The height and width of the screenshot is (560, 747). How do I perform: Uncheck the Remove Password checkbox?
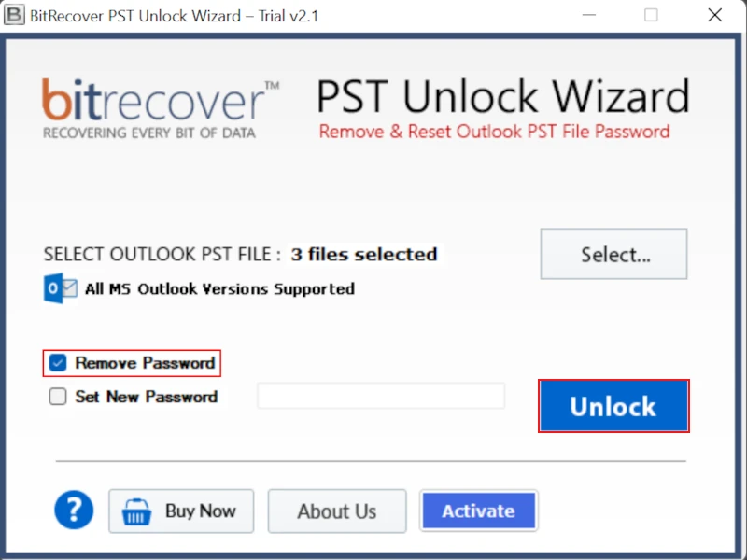click(x=58, y=363)
